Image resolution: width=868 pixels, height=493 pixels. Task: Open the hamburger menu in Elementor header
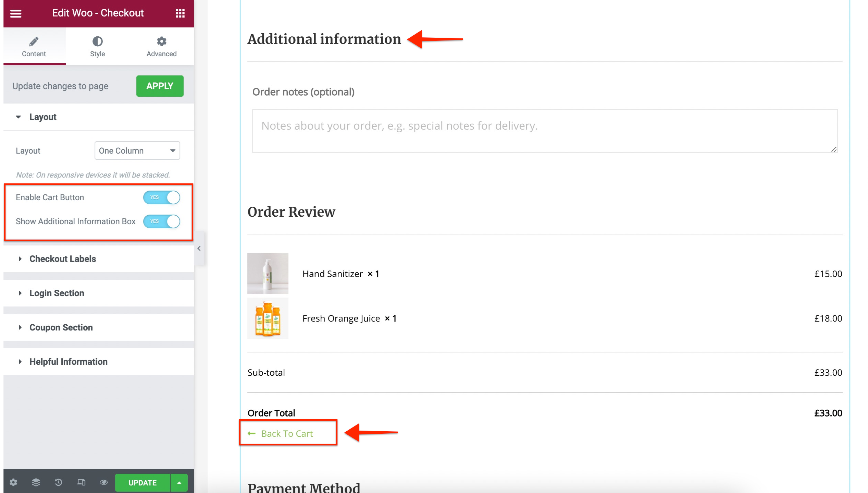coord(16,13)
